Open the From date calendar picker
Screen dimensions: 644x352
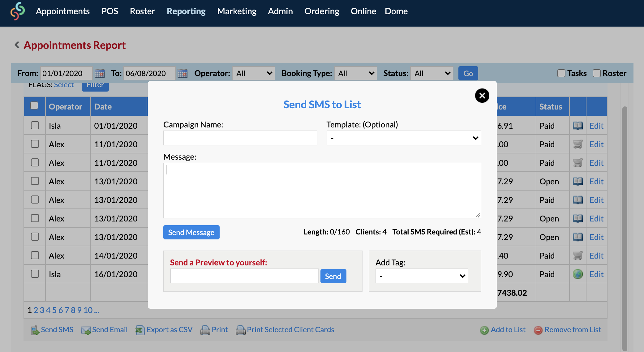[99, 73]
